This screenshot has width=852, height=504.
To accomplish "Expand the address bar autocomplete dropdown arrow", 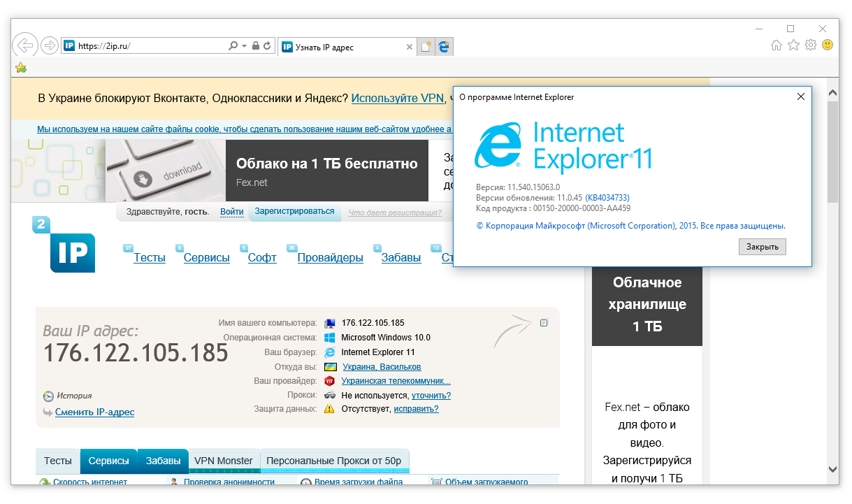I will pos(244,46).
